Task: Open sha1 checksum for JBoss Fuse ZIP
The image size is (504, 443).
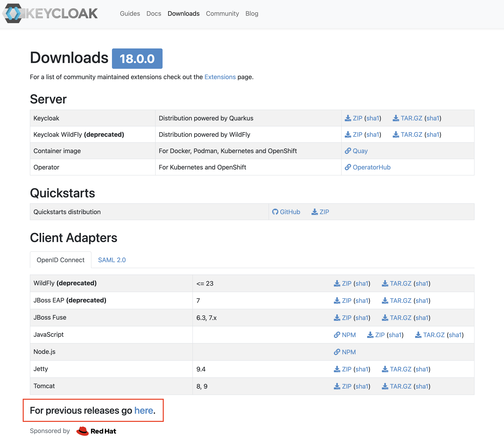Action: point(362,318)
